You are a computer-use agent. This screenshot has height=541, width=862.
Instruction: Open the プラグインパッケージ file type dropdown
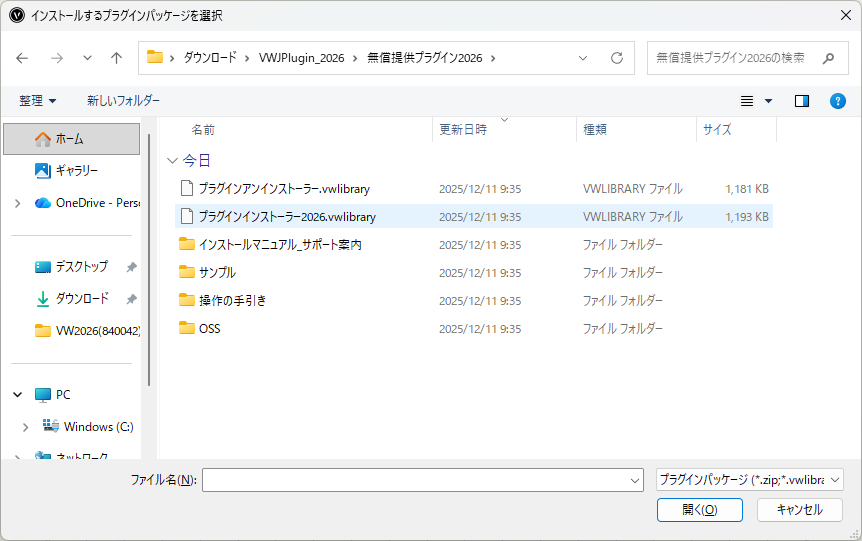pos(750,480)
